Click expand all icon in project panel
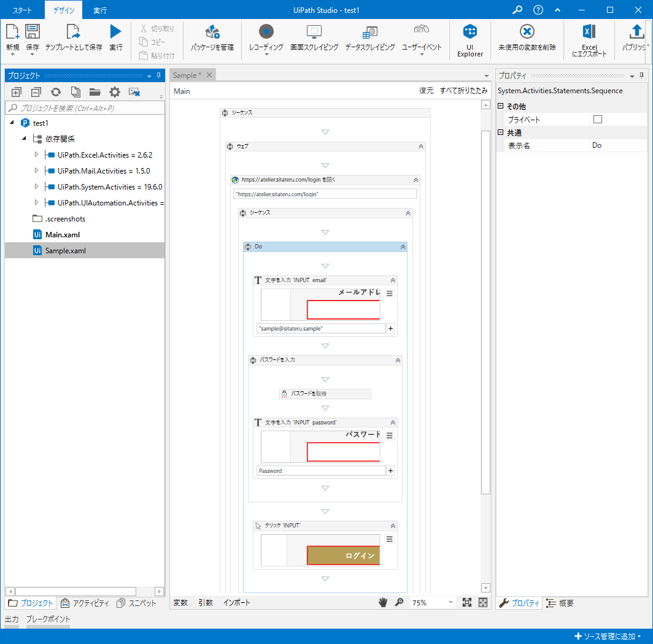653x644 pixels. click(x=16, y=92)
